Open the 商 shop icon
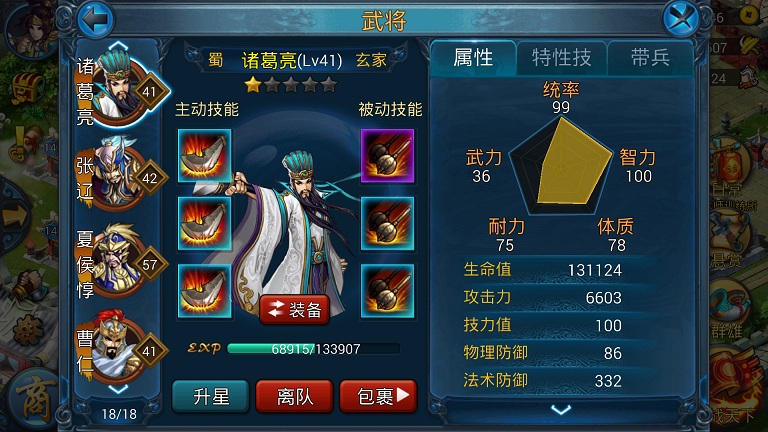 [32, 399]
